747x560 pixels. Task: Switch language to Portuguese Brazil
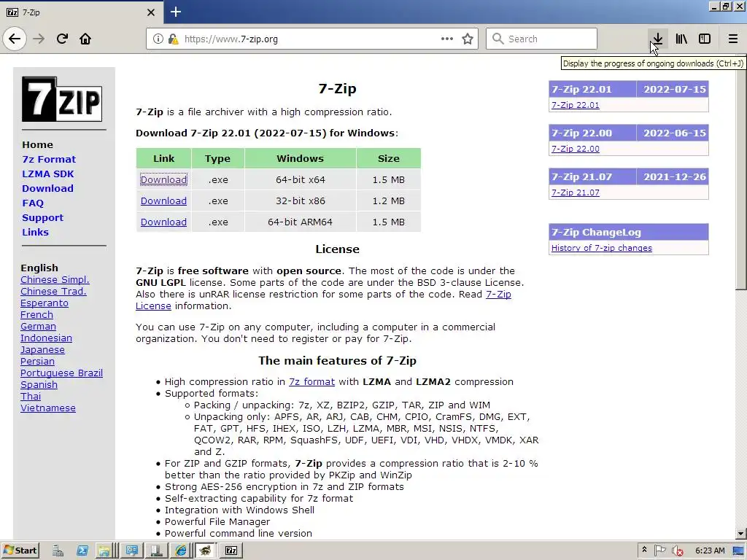(61, 373)
